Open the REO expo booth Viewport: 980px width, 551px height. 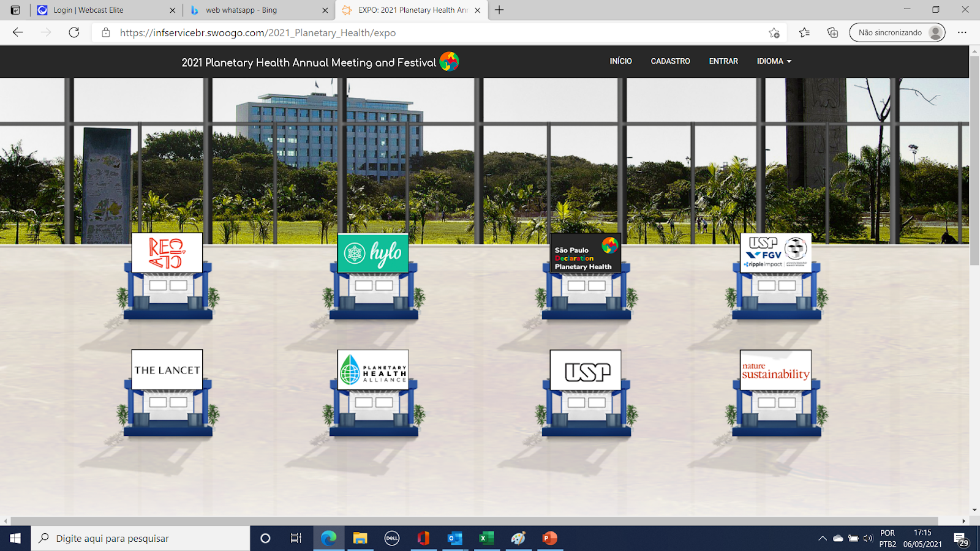point(167,275)
